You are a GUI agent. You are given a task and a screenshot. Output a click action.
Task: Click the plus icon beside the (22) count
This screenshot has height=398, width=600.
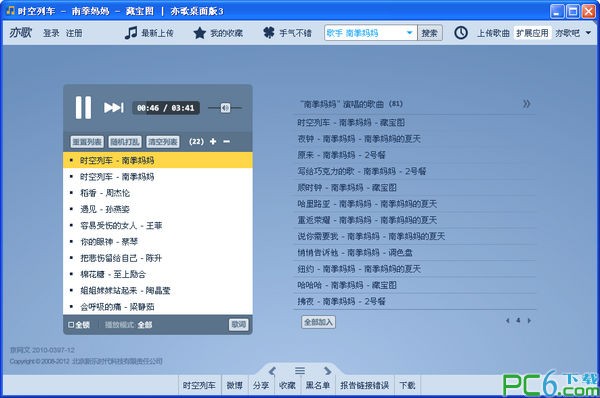pos(213,142)
